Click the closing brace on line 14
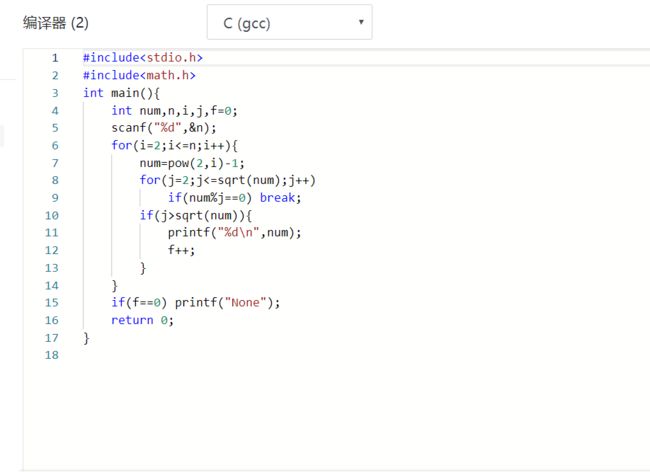The height and width of the screenshot is (472, 650). coord(114,286)
